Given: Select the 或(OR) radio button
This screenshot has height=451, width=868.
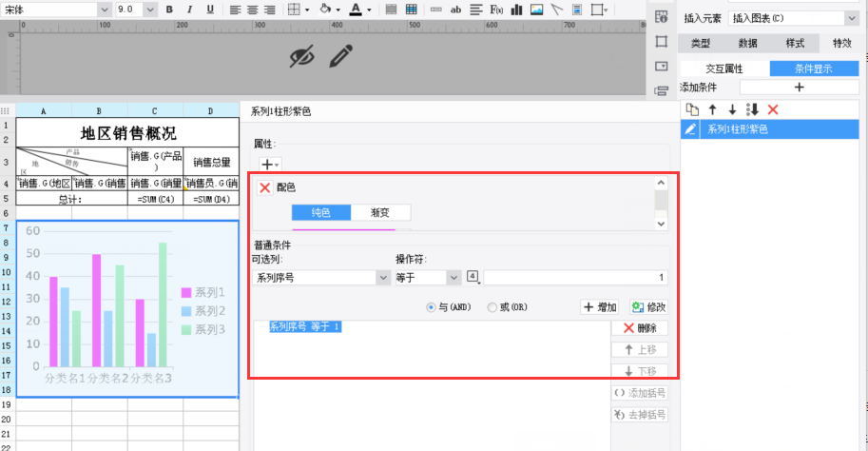Looking at the screenshot, I should pos(492,307).
